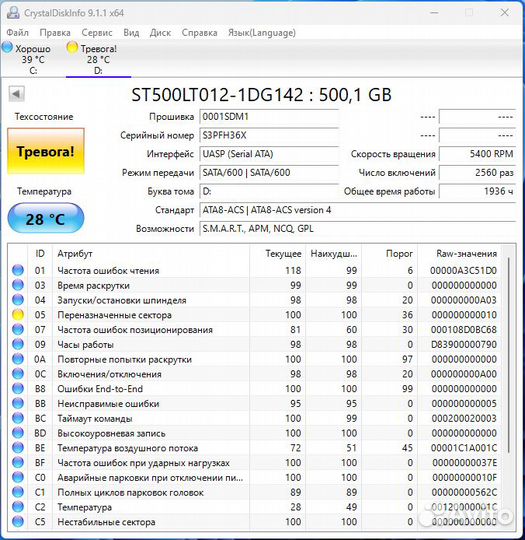
Task: Select raw value 00000A3C51D0
Action: (x=463, y=271)
